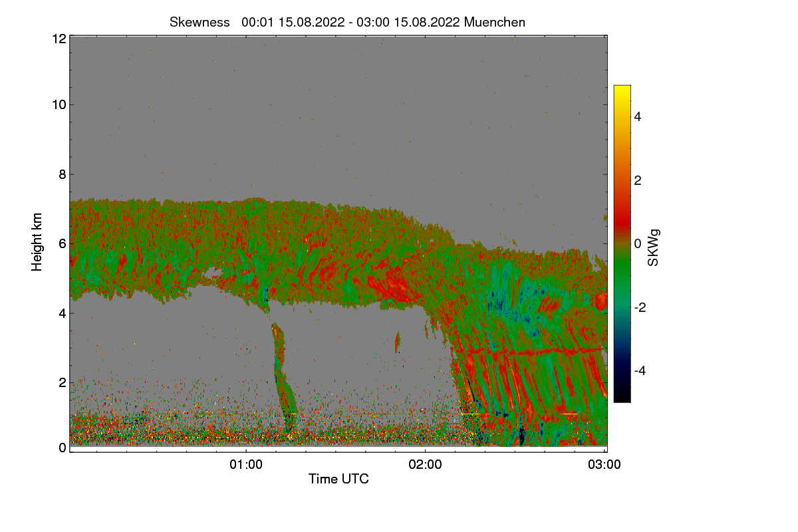Click the plot title starting with "Skewness"

[x=347, y=22]
